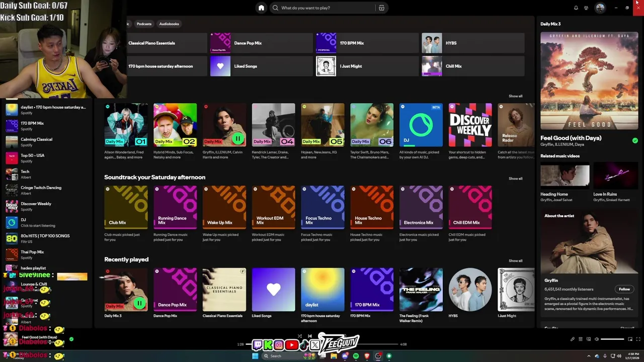This screenshot has width=644, height=362.
Task: Open 170 bpm house saturday afternoon tile
Action: [156, 66]
